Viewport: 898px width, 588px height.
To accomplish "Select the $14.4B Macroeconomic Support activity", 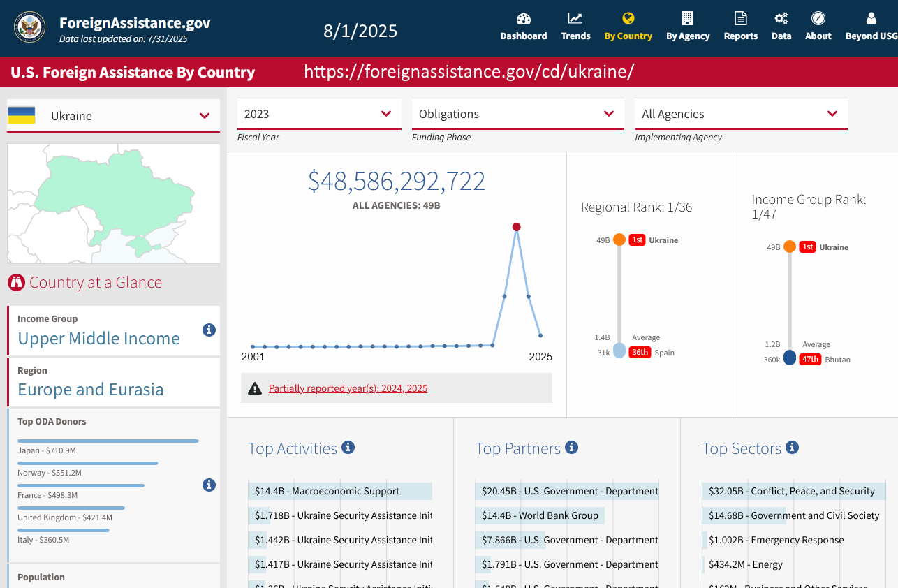I will [340, 491].
